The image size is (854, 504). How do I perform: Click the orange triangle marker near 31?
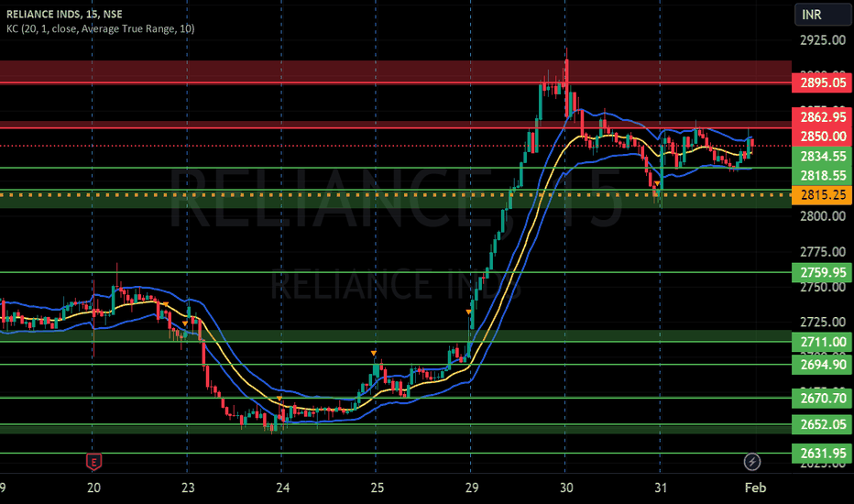657,183
